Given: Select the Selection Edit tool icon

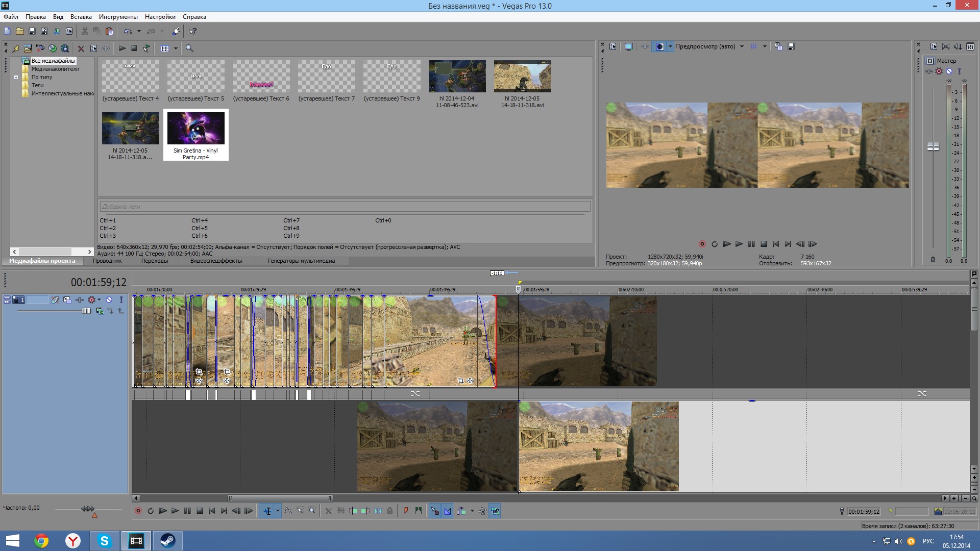Looking at the screenshot, I should coord(300,511).
